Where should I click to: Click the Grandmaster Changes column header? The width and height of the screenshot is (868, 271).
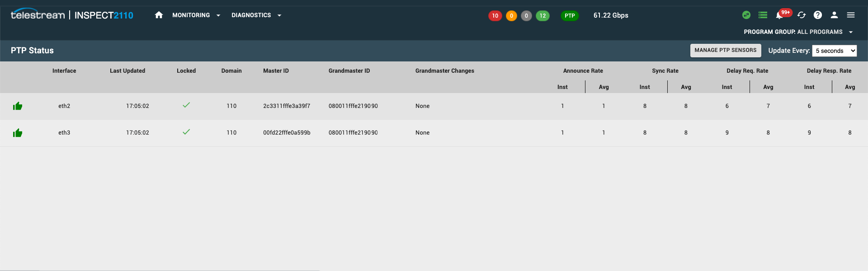pyautogui.click(x=445, y=71)
